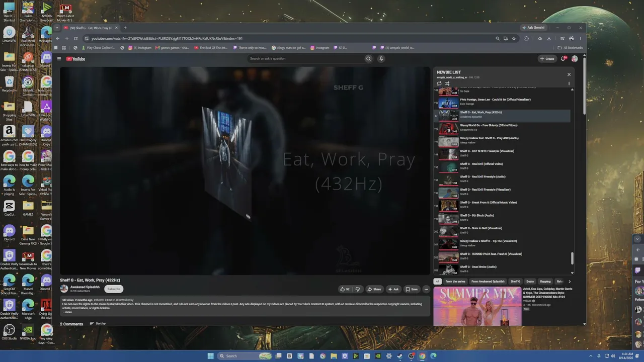The height and width of the screenshot is (362, 644).
Task: Open playlist panel three-dot options menu
Action: [x=569, y=83]
